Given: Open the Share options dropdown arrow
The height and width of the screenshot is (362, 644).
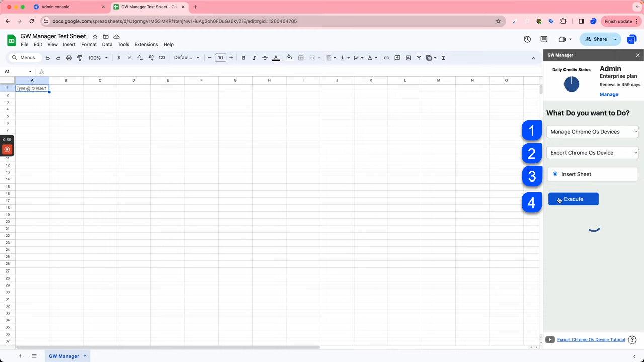Looking at the screenshot, I should (x=616, y=39).
